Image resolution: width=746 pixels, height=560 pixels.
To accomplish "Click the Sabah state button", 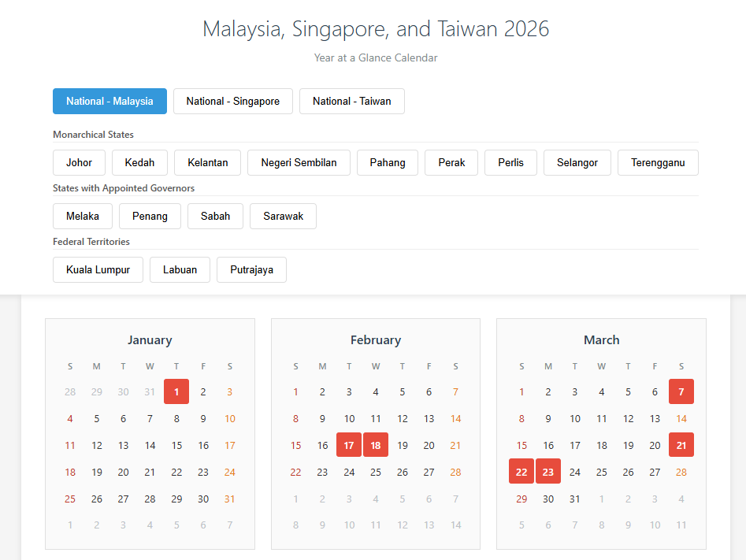I will coord(215,216).
